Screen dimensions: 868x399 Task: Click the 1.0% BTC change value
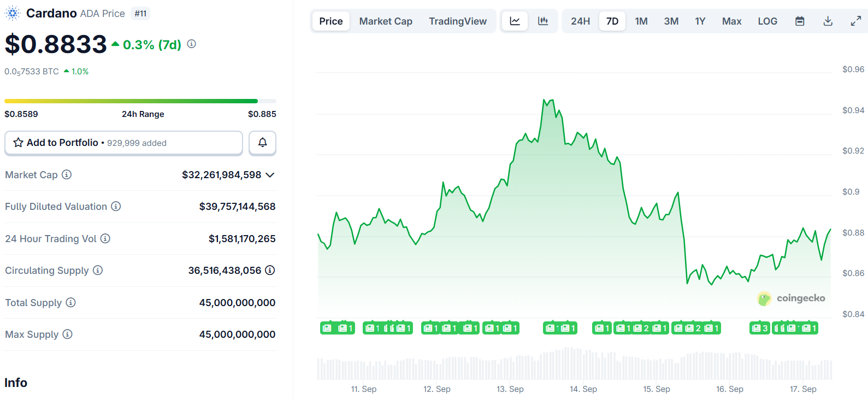point(80,72)
